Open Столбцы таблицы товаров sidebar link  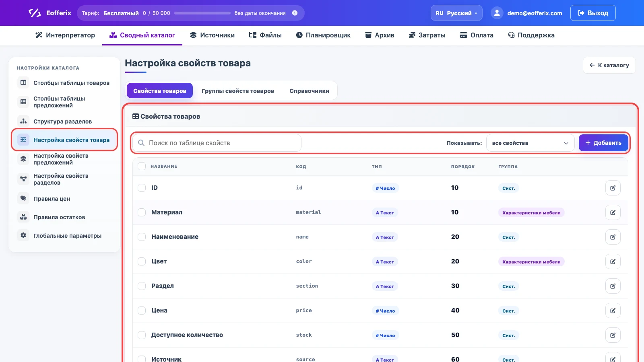tap(64, 82)
